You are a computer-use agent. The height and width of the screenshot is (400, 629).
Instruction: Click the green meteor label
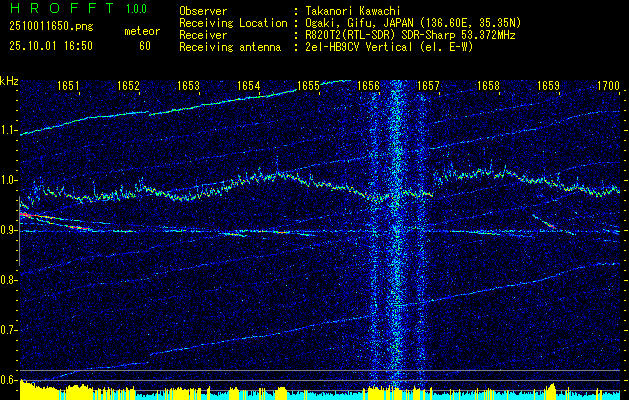141,31
